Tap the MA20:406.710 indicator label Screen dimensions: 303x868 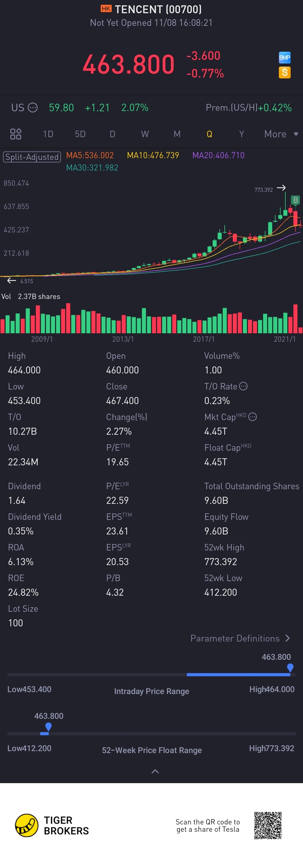218,155
